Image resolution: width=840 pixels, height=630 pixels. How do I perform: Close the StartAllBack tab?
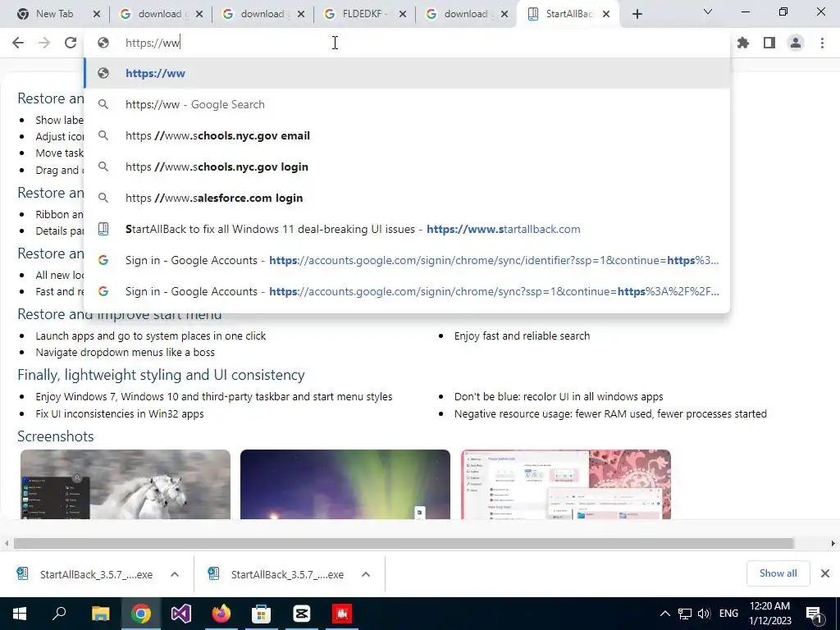coord(606,14)
